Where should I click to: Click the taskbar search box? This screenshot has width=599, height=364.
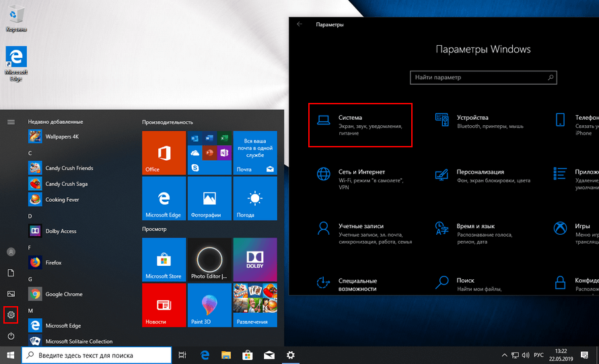[x=97, y=355]
